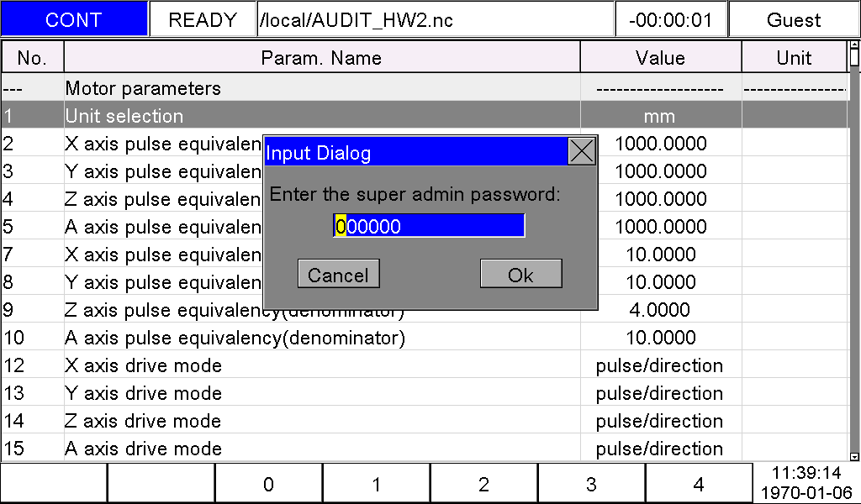The width and height of the screenshot is (861, 504).
Task: Click the Unit column header
Action: [x=794, y=58]
